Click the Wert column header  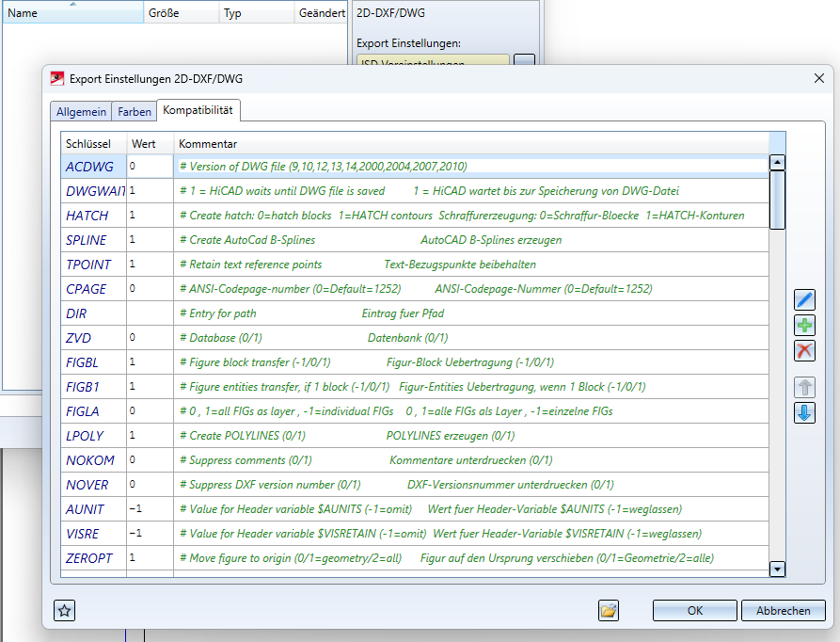pyautogui.click(x=150, y=144)
